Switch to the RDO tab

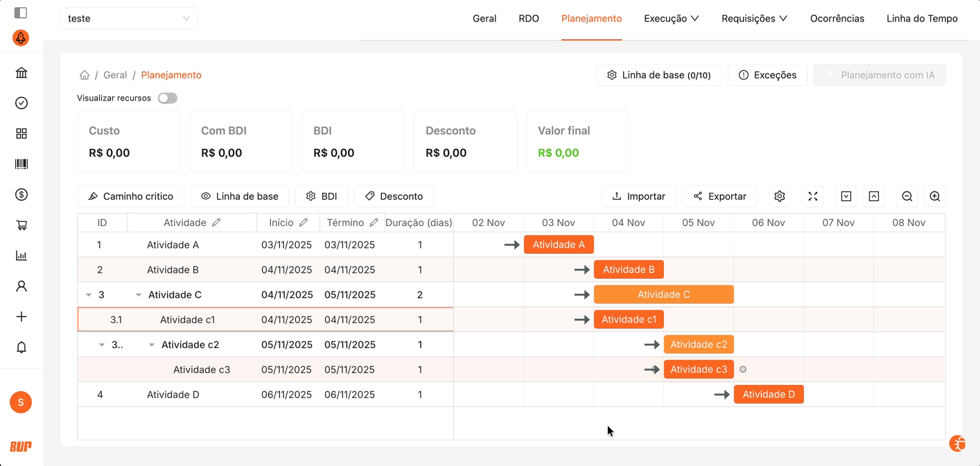[x=528, y=19]
